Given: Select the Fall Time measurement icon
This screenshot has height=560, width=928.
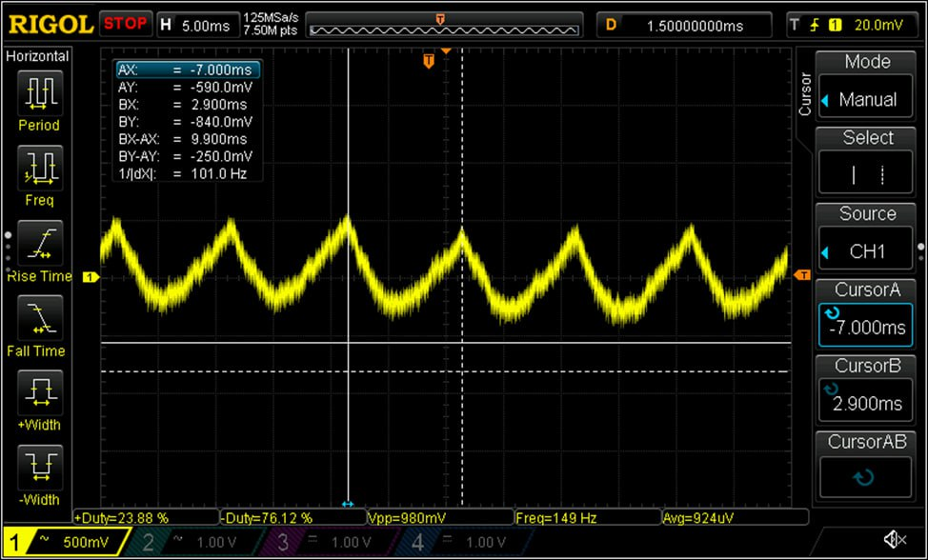Looking at the screenshot, I should tap(38, 317).
